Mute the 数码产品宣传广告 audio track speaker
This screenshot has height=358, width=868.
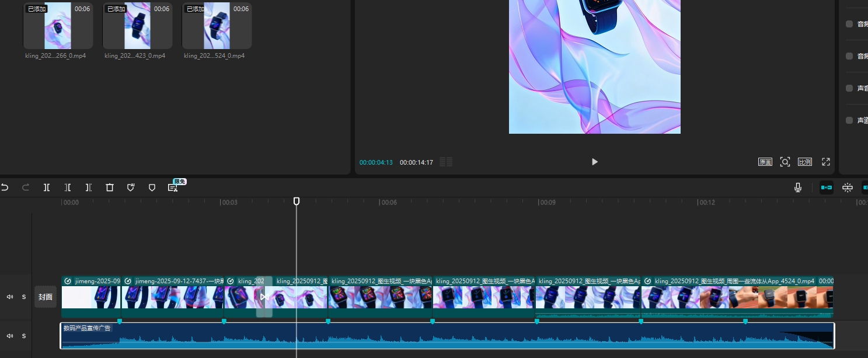click(x=10, y=336)
